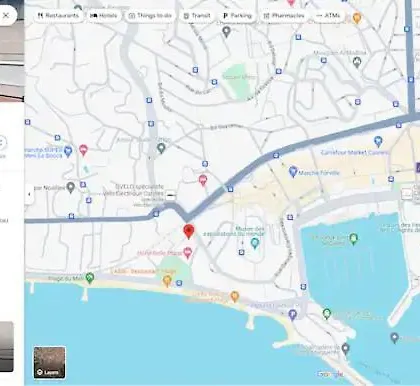Show Parking locations
Image resolution: width=420 pixels, height=386 pixels.
coord(237,15)
